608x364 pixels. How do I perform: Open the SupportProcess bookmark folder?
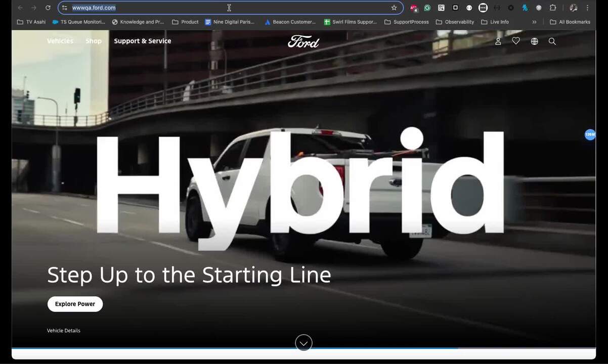tap(407, 22)
